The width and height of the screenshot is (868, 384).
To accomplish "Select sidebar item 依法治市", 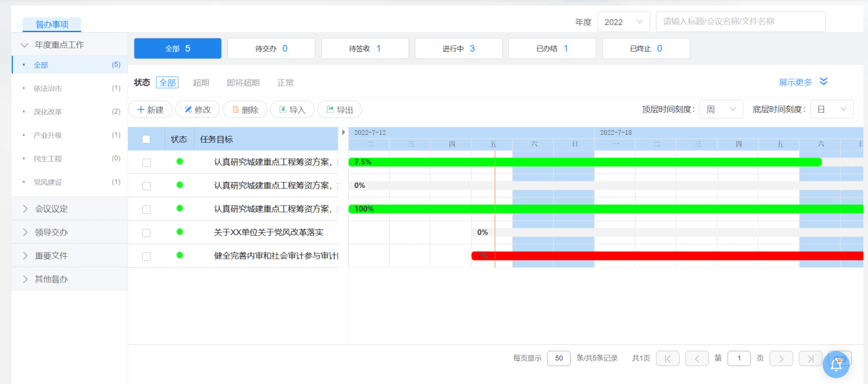I will [69, 88].
